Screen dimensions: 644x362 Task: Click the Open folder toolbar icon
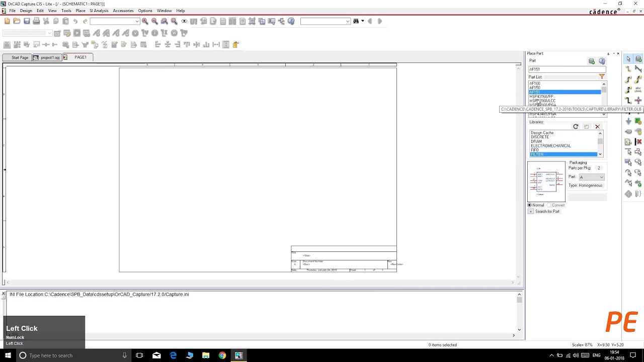click(x=17, y=21)
